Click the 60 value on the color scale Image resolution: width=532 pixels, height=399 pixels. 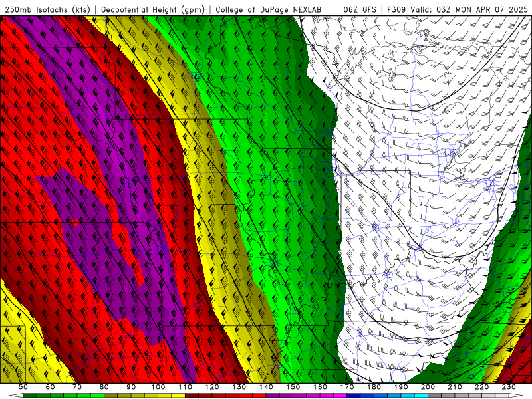click(51, 387)
